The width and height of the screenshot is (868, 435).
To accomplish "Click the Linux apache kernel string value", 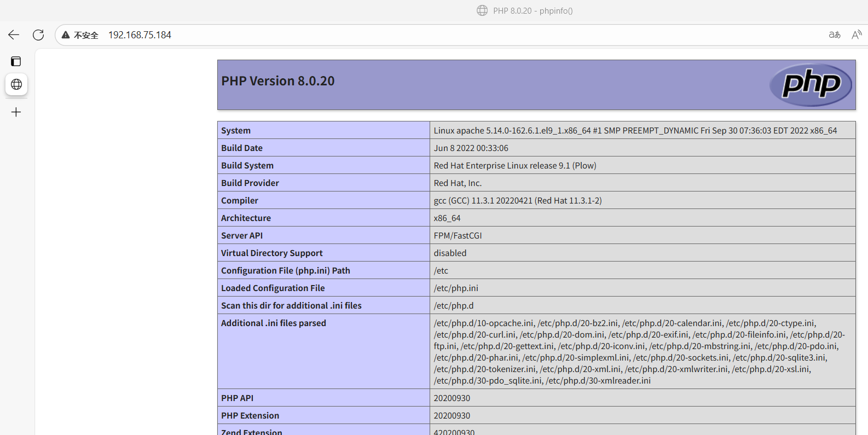I will click(x=635, y=130).
